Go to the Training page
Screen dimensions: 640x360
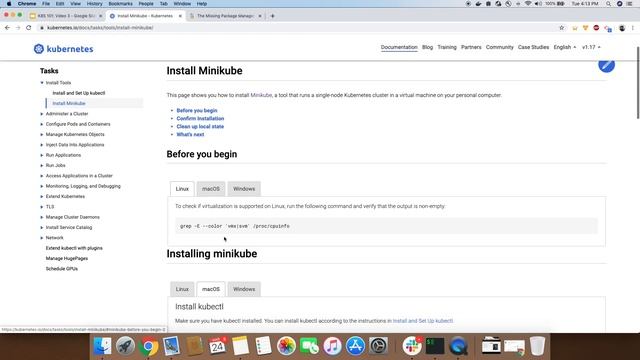pyautogui.click(x=447, y=47)
